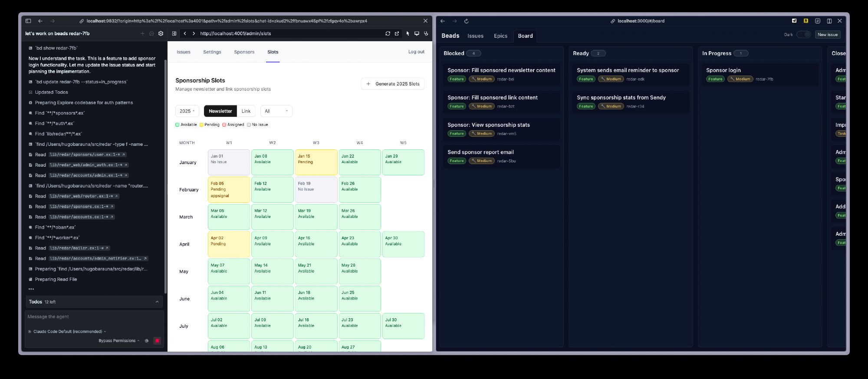The height and width of the screenshot is (379, 868).
Task: Open the 2025 year dropdown
Action: [x=187, y=111]
